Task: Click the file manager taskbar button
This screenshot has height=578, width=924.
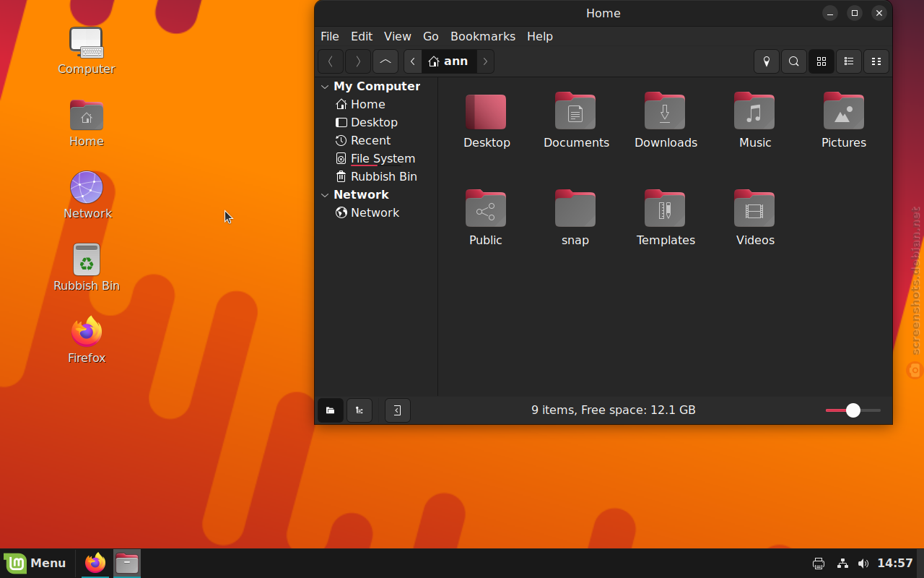Action: (x=127, y=564)
